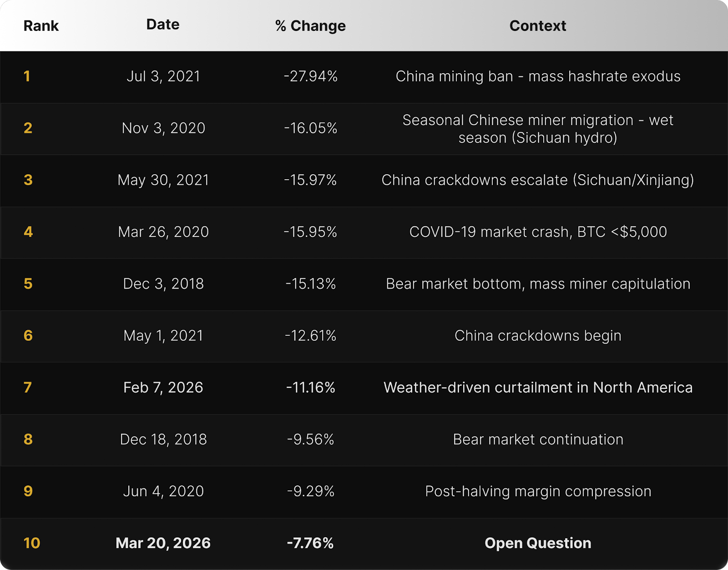The width and height of the screenshot is (728, 570).
Task: Click the -9.56% change value
Action: [310, 439]
